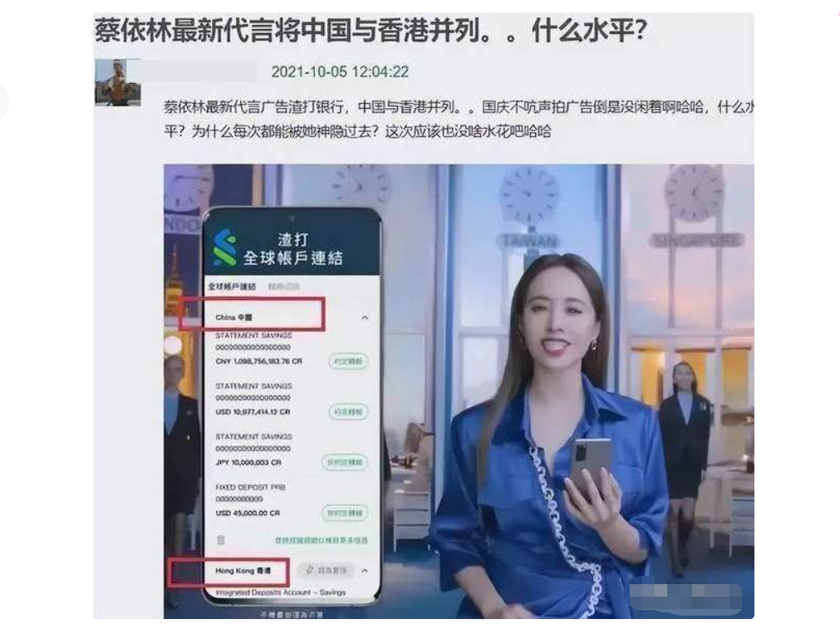Image resolution: width=840 pixels, height=634 pixels.
Task: Click the post timestamp 2021-10-05 12:04:22
Action: (x=340, y=71)
